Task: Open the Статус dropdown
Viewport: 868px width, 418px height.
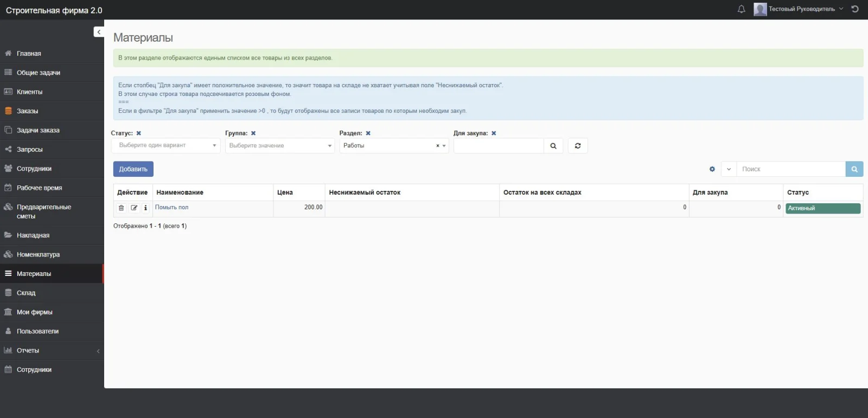Action: click(165, 146)
